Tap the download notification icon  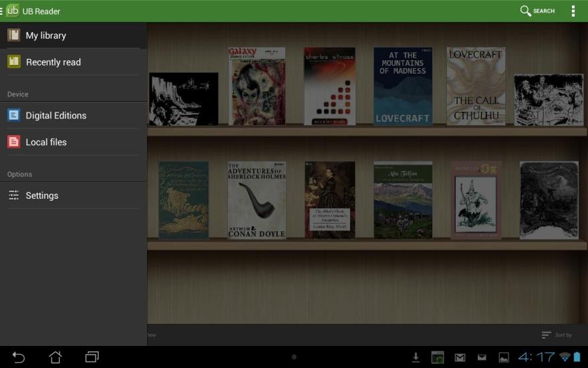[416, 357]
